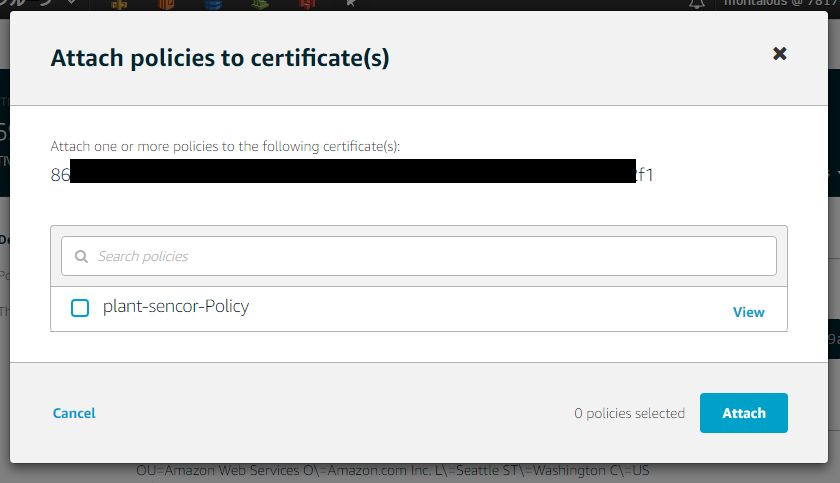Click the leftmost orange service shortcut icon

tap(119, 4)
